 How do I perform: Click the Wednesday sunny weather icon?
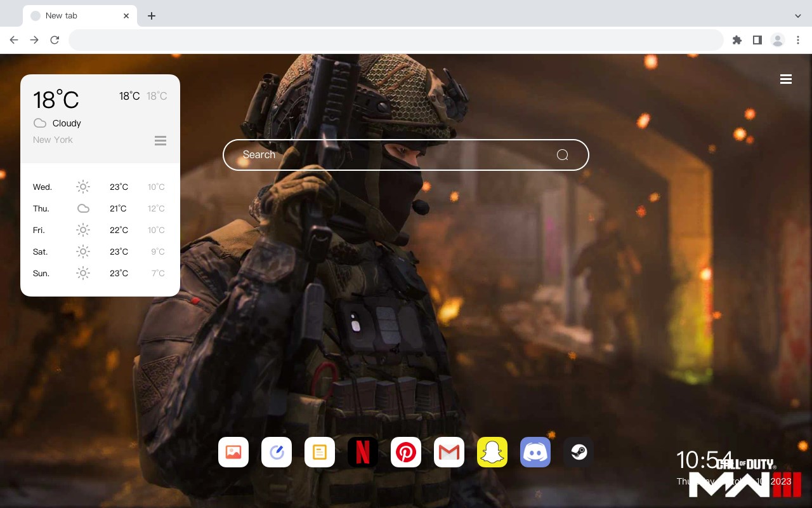83,187
